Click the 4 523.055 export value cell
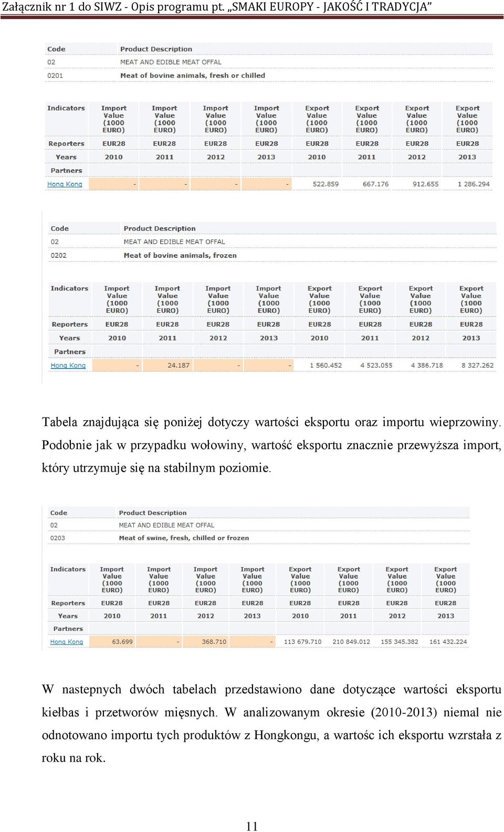This screenshot has height=832, width=504. point(370,366)
